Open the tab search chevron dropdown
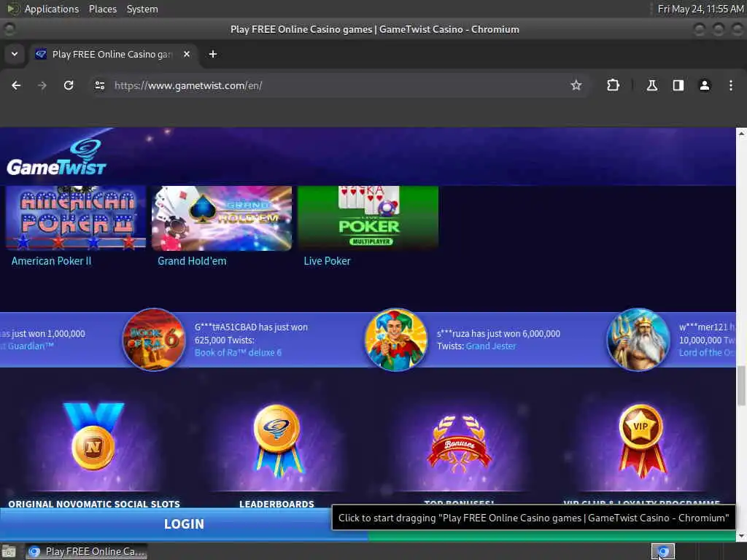747x560 pixels. (15, 54)
